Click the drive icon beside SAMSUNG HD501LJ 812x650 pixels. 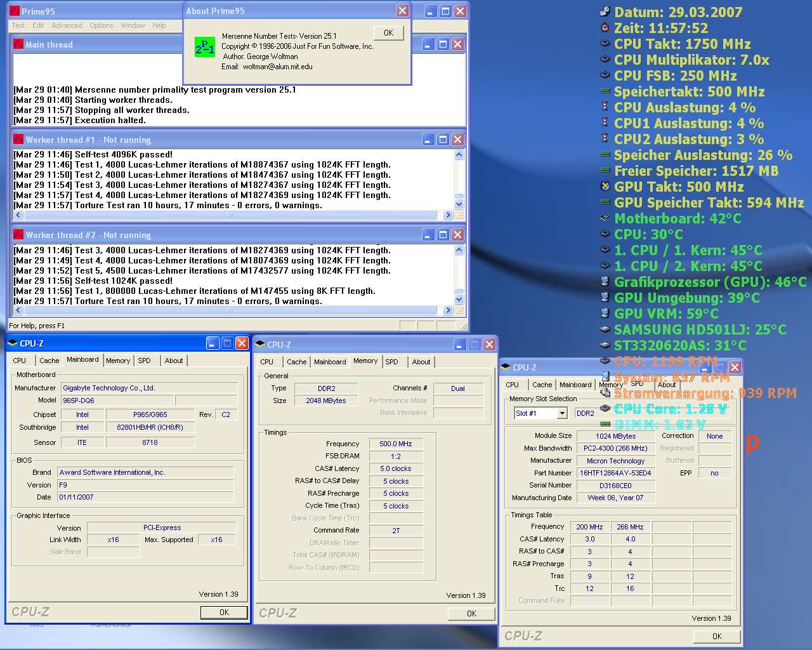point(605,329)
